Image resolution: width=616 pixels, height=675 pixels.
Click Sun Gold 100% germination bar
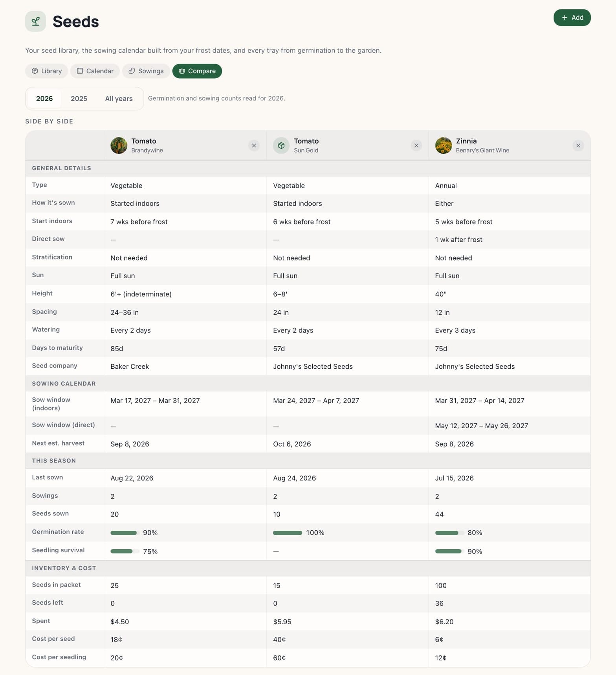pos(288,533)
